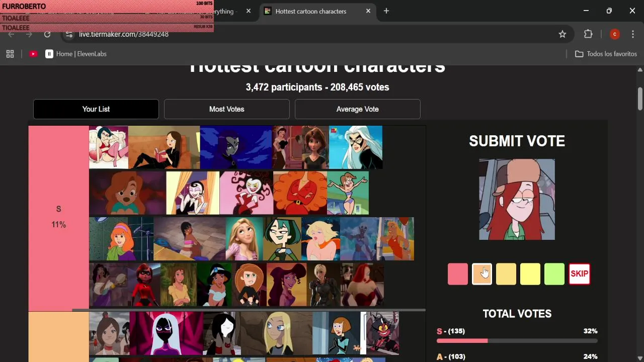
Task: Click the A - (103) total votes row
Action: [517, 356]
